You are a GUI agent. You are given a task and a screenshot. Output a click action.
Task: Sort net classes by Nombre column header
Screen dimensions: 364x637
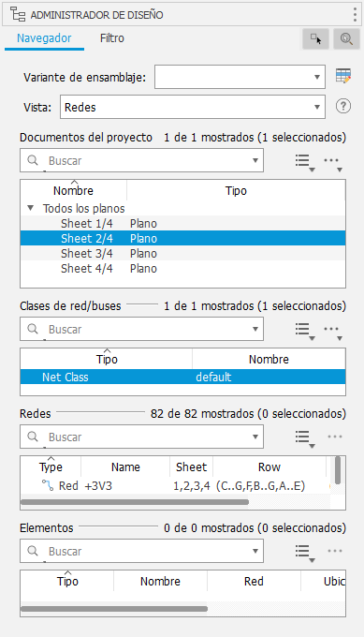click(x=269, y=359)
